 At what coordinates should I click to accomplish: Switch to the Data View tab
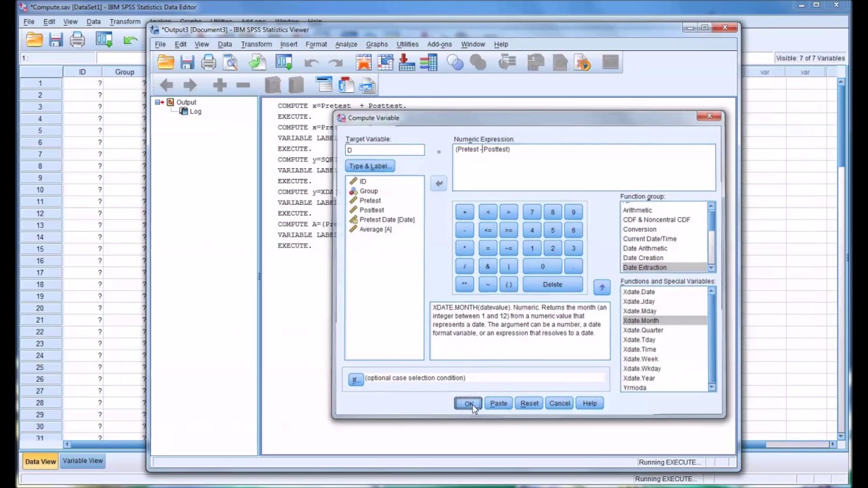(x=40, y=462)
